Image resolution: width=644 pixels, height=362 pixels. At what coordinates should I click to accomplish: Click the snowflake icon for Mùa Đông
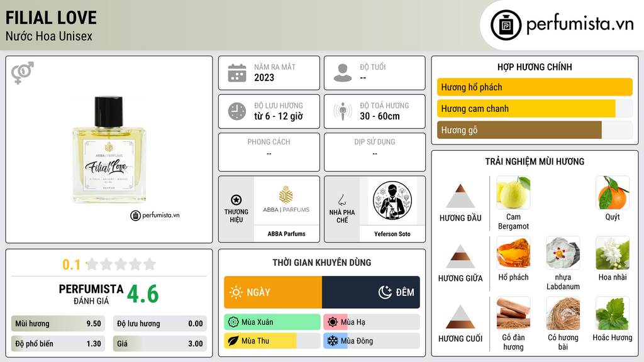pos(333,341)
